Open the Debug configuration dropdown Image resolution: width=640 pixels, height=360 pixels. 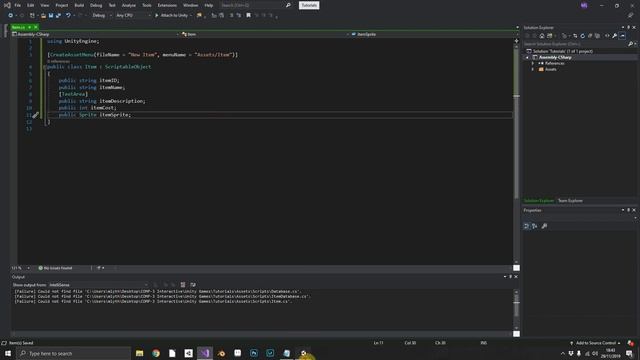[x=102, y=16]
